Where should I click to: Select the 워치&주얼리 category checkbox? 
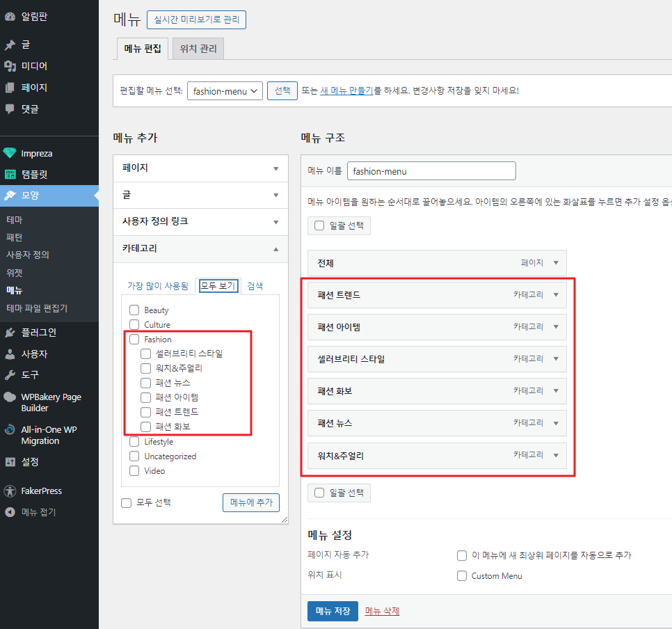(145, 368)
